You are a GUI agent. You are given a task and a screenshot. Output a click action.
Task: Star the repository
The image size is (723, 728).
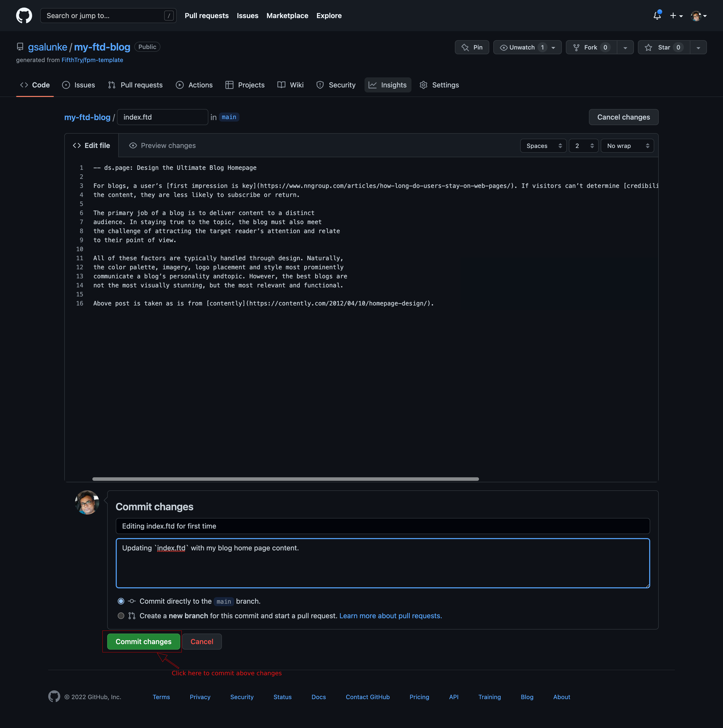coord(664,47)
